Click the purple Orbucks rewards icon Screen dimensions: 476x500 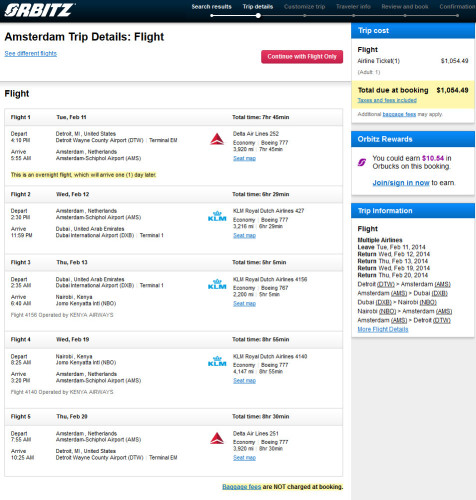[362, 162]
